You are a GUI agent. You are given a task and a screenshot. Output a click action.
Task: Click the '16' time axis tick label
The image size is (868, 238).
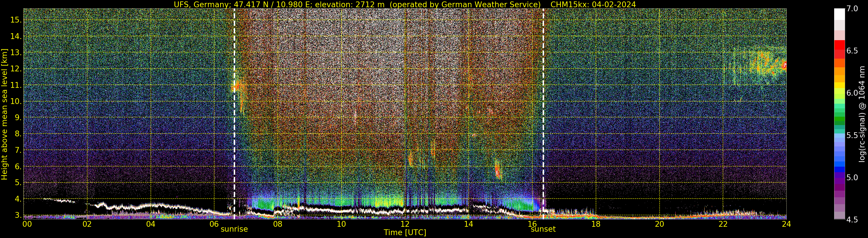coord(532,224)
